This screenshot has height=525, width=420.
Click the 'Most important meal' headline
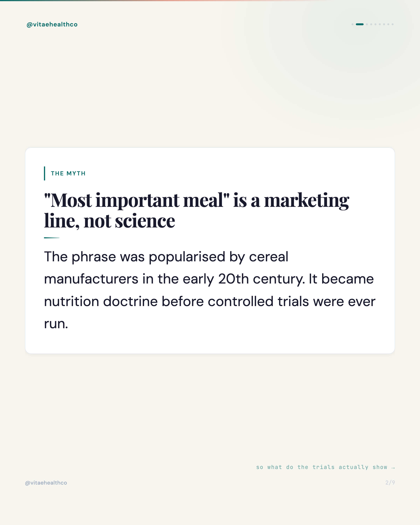[x=197, y=210]
